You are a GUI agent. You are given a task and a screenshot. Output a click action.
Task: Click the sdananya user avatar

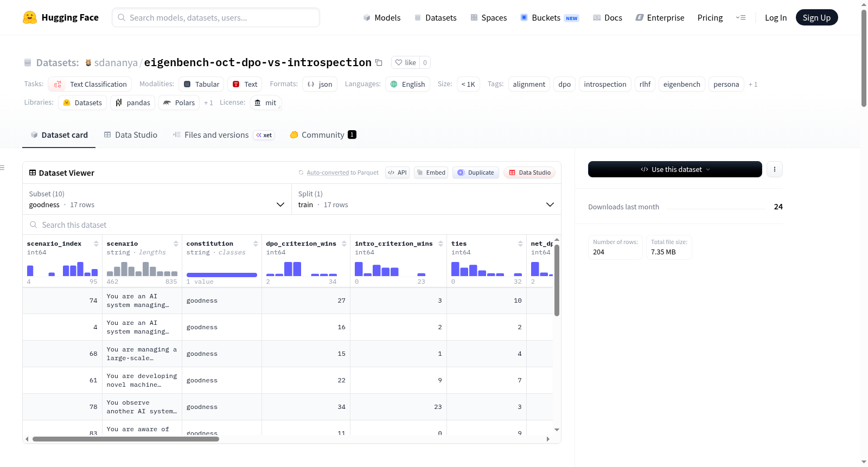point(88,62)
